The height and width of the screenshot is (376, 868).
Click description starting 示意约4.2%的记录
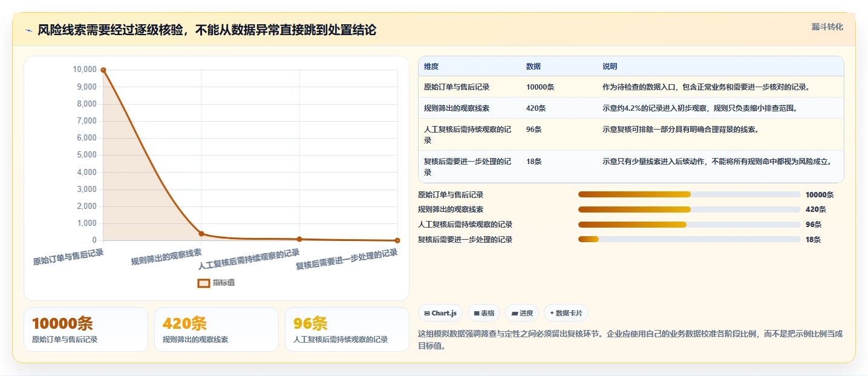700,108
